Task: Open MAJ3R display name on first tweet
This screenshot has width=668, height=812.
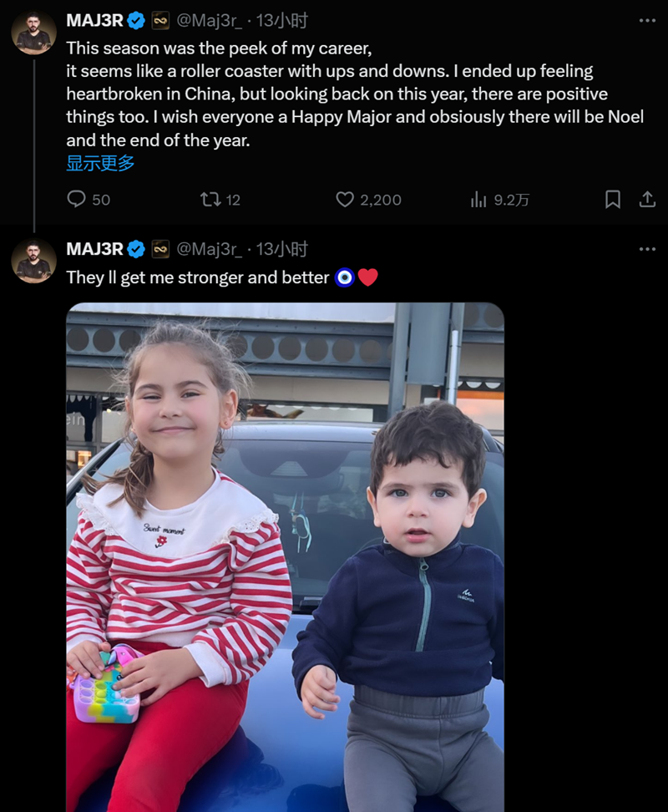Action: point(94,20)
